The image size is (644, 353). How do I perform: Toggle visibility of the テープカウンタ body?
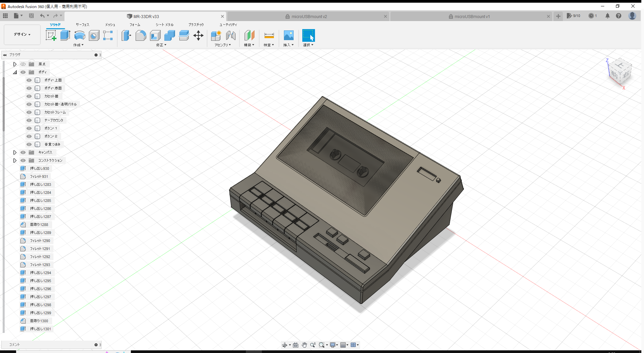coord(29,120)
